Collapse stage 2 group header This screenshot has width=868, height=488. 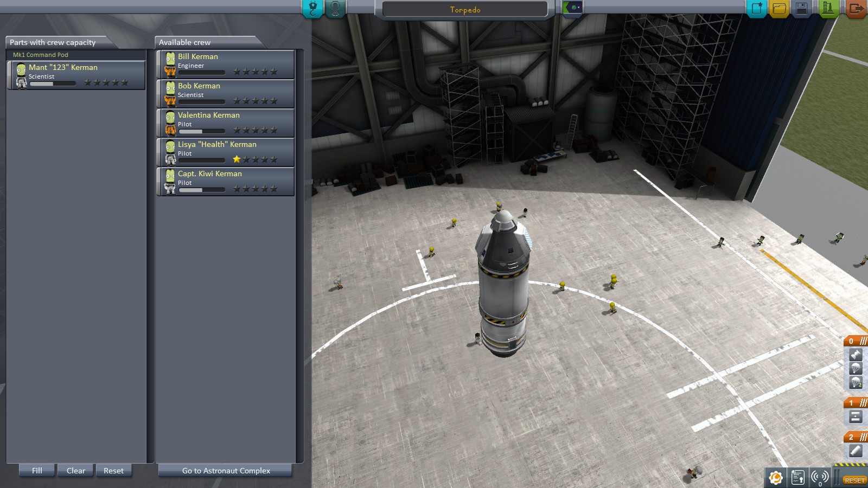856,436
